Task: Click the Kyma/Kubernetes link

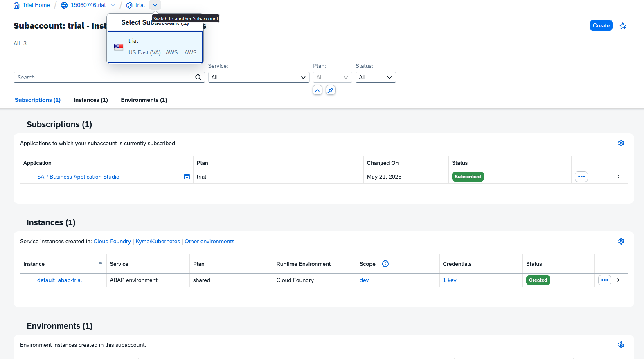Action: [x=158, y=241]
